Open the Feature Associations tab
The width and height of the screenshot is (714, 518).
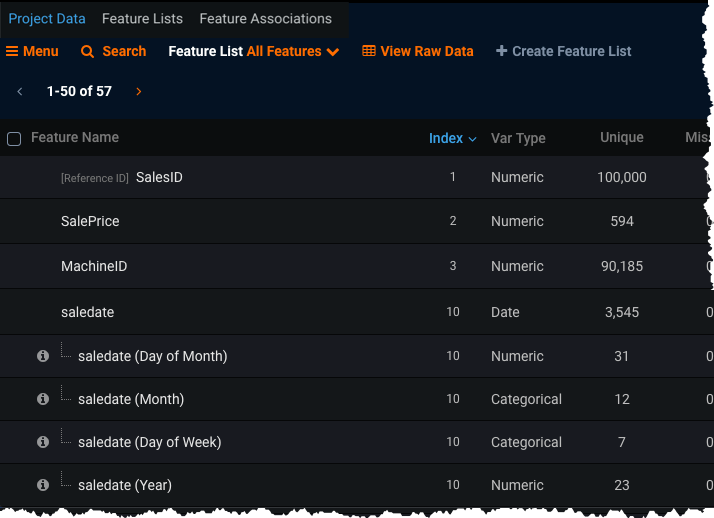[265, 19]
